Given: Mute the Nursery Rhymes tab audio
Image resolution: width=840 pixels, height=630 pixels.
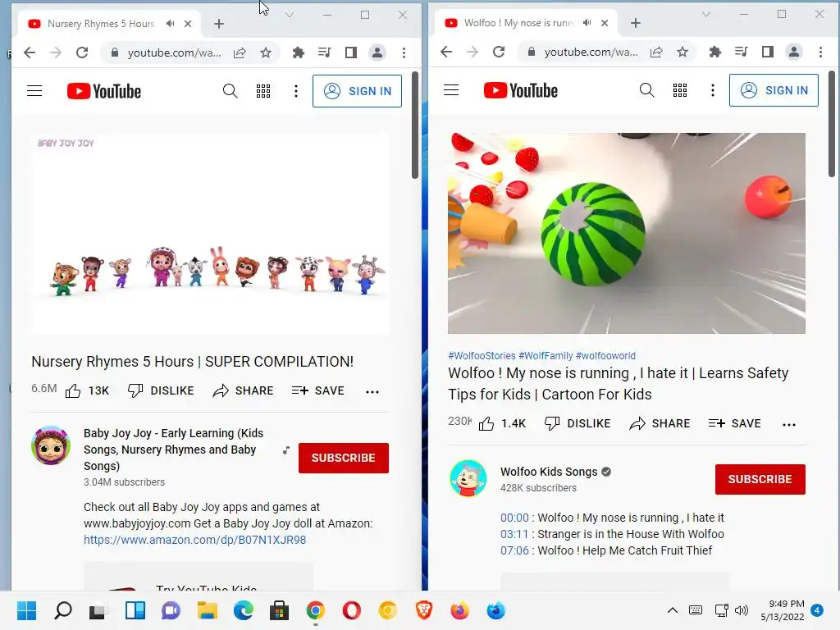Looking at the screenshot, I should pyautogui.click(x=171, y=24).
